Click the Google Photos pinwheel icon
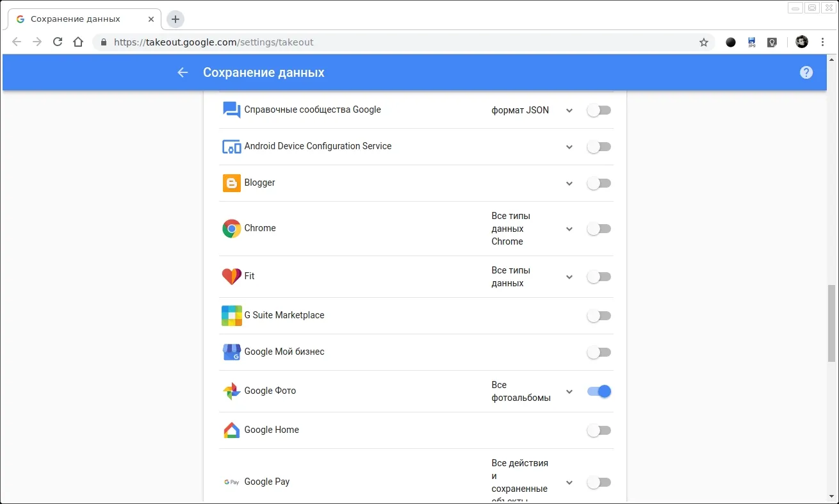839x504 pixels. tap(231, 391)
